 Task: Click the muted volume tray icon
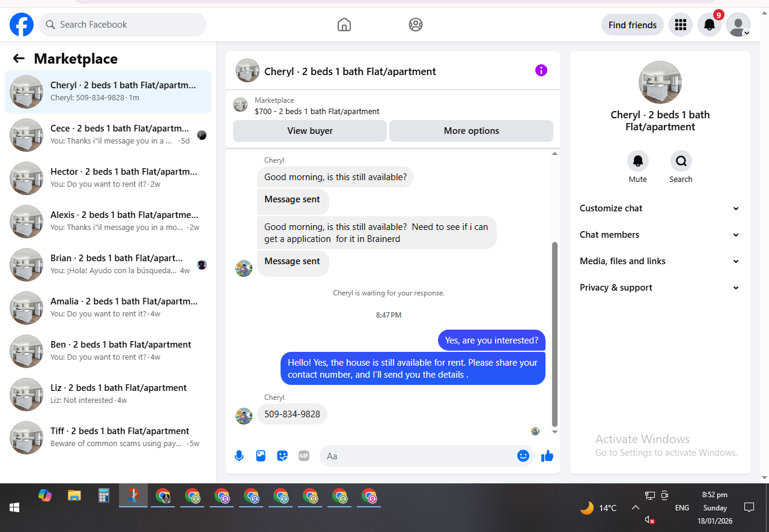click(x=649, y=520)
